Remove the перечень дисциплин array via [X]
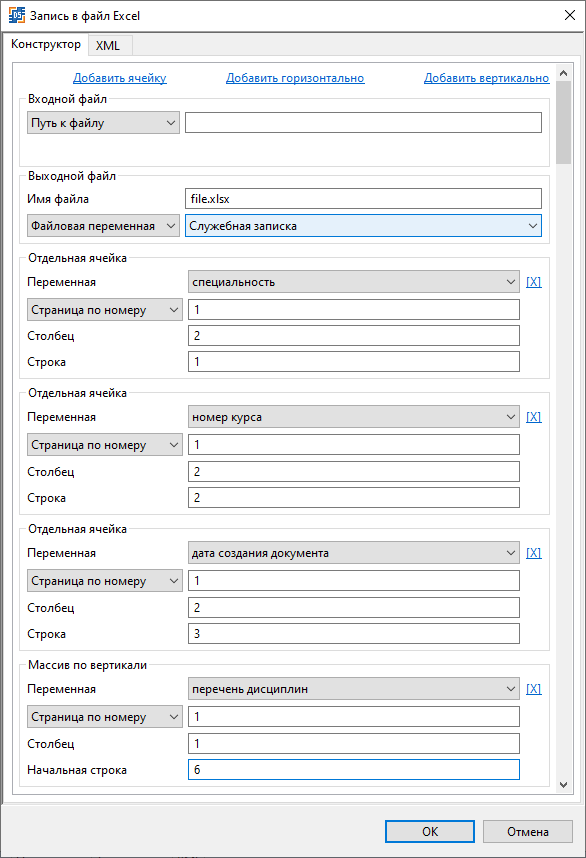The image size is (586, 858). (x=533, y=689)
